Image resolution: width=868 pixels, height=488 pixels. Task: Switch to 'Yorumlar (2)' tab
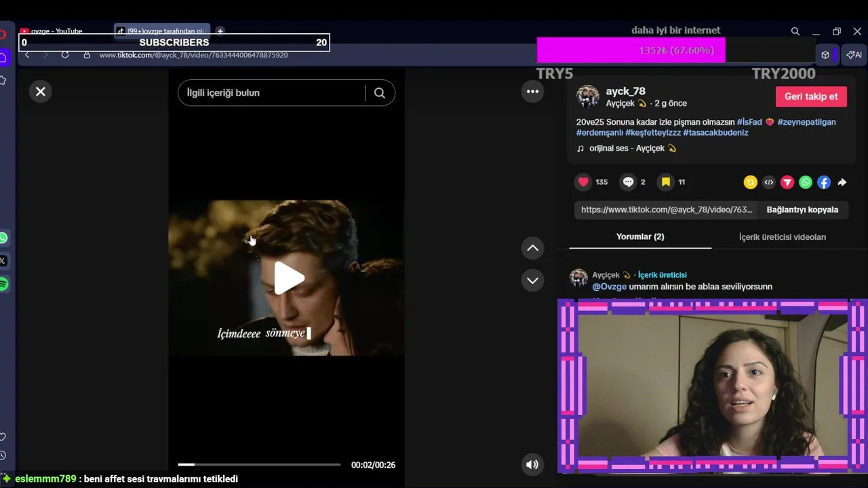click(640, 237)
